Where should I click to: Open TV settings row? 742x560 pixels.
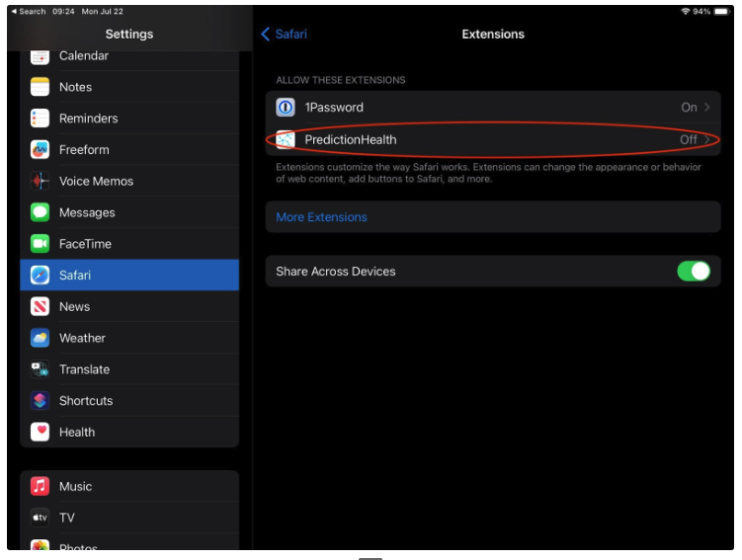(129, 518)
